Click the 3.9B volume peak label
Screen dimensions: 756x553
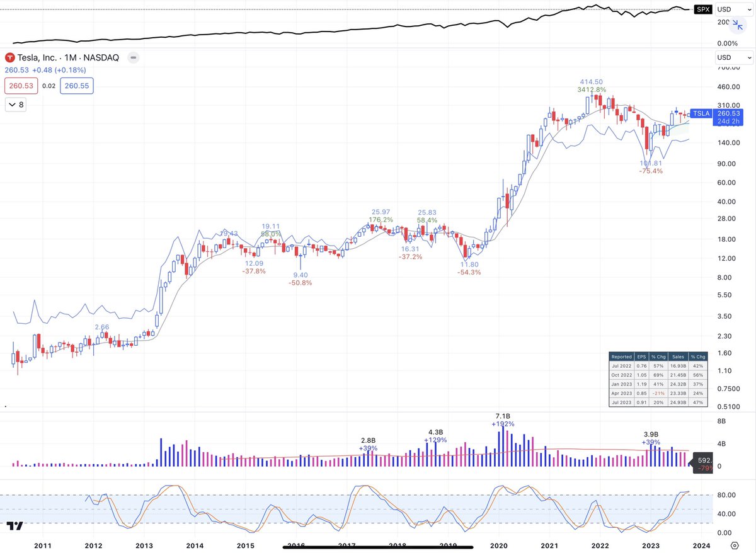pos(651,435)
